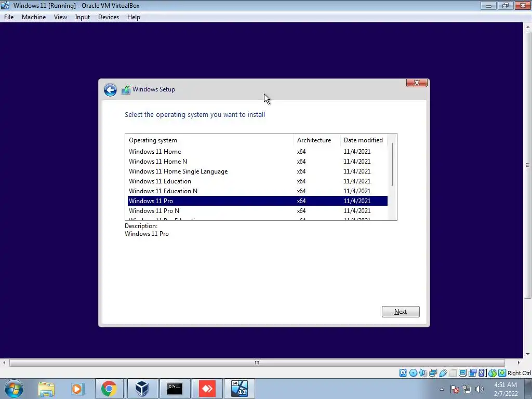Click the mouse integration status icon
The width and height of the screenshot is (532, 399).
493,373
